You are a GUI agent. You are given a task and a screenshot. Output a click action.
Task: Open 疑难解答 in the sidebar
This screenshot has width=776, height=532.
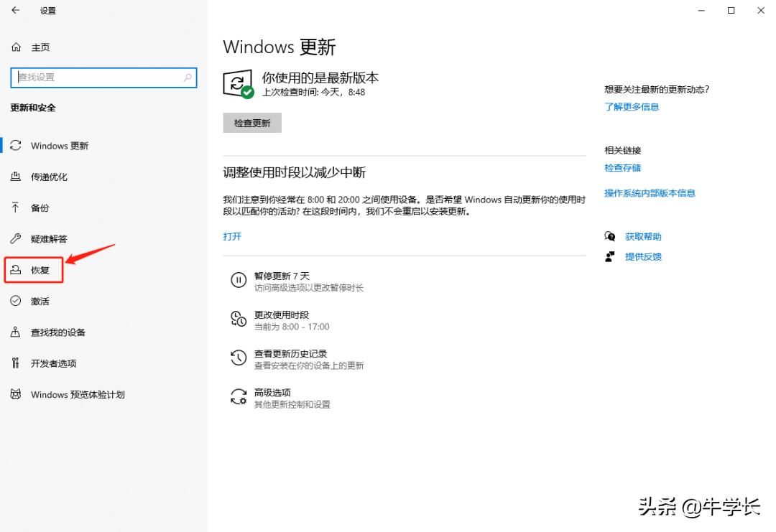49,239
